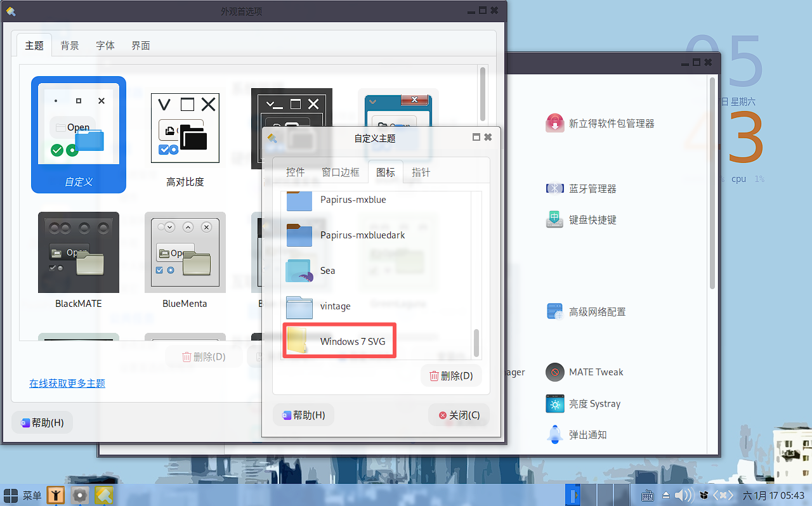Select the 界面 tab
This screenshot has width=812, height=506.
tap(141, 46)
